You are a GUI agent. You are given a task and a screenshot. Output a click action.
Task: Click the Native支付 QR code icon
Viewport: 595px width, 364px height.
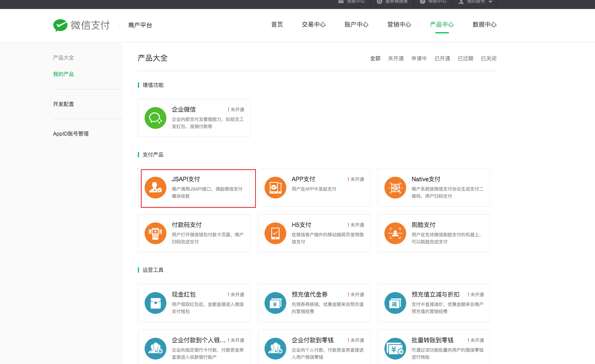395,188
